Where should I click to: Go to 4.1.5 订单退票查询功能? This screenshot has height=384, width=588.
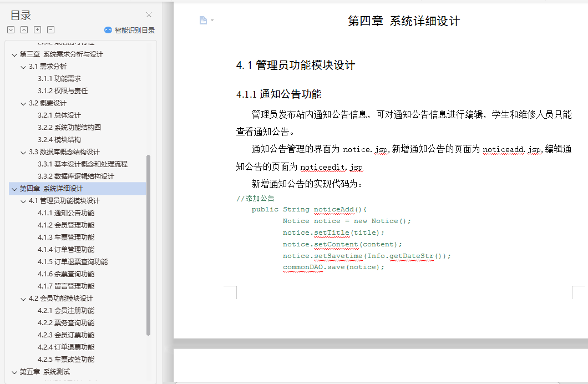coord(73,261)
